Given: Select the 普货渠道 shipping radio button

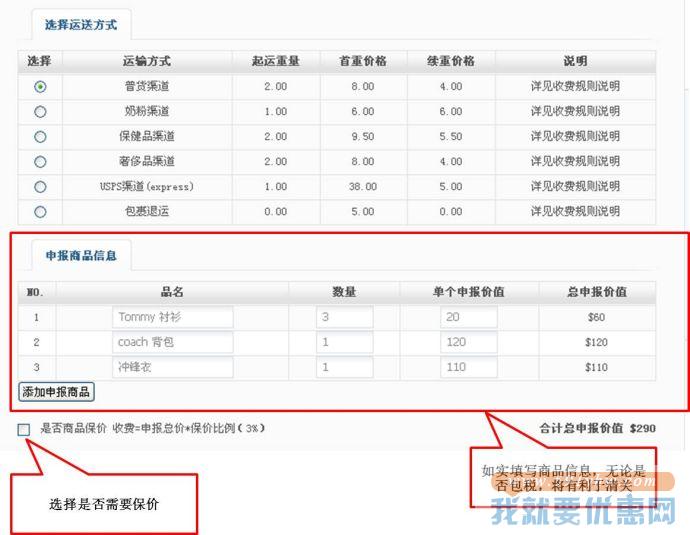Looking at the screenshot, I should pyautogui.click(x=40, y=87).
